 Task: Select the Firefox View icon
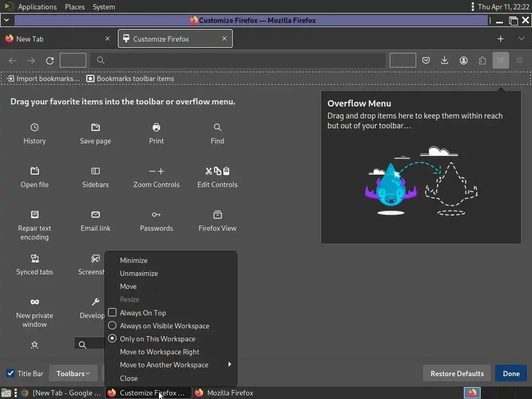[218, 215]
